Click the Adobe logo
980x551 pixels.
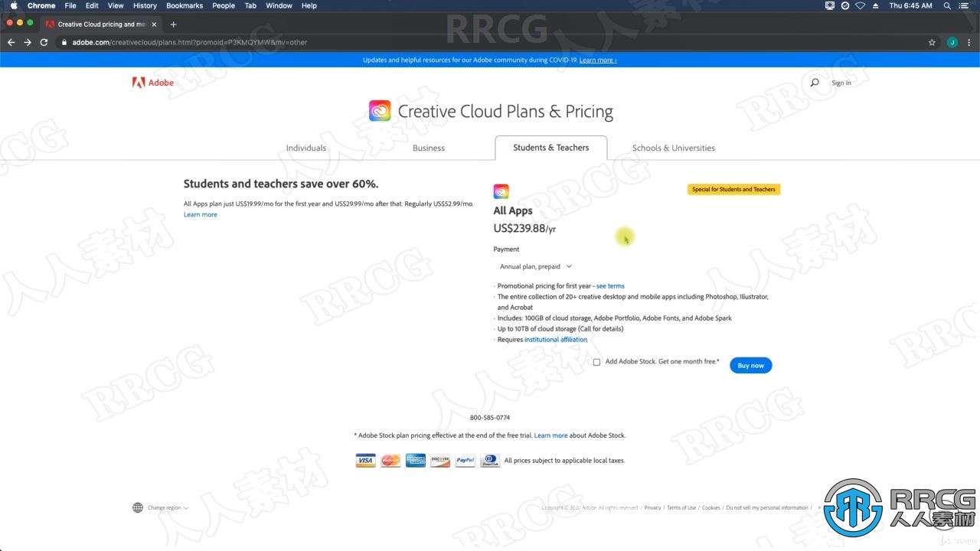coord(152,83)
